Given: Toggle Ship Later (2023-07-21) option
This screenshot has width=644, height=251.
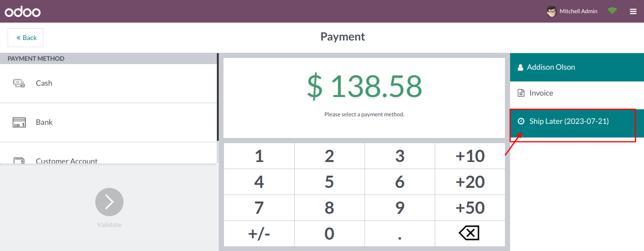Looking at the screenshot, I should pyautogui.click(x=569, y=121).
